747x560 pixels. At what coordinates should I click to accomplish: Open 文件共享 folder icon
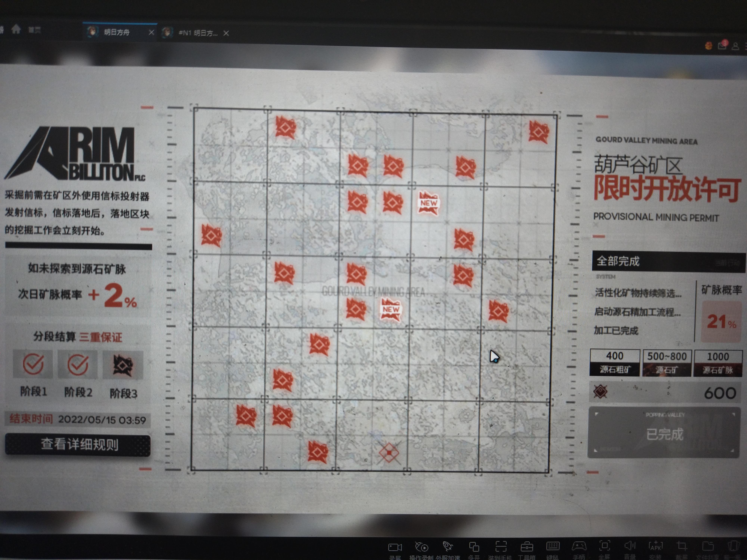708,546
